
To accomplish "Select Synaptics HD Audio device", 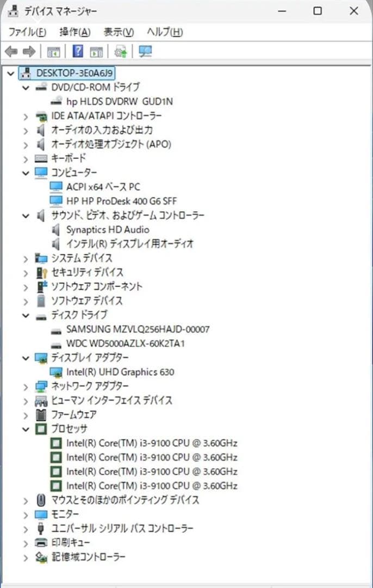I will coord(108,230).
